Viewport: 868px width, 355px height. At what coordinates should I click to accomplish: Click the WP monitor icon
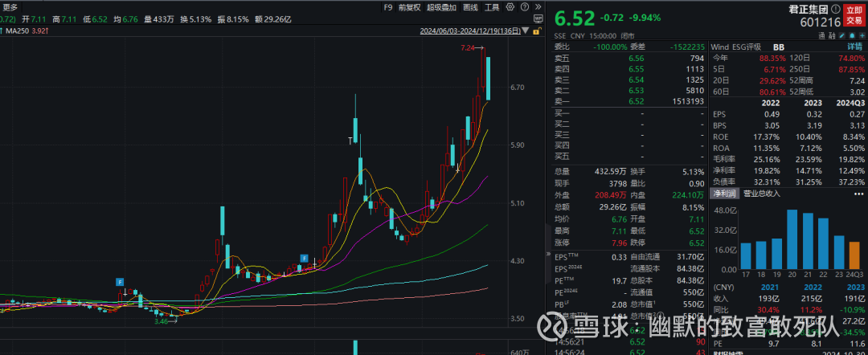(x=538, y=18)
